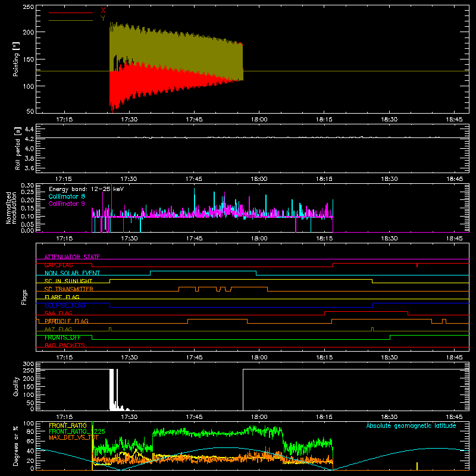Click the red X legend letter
Image resolution: width=476 pixels, height=476 pixels.
[x=103, y=11]
